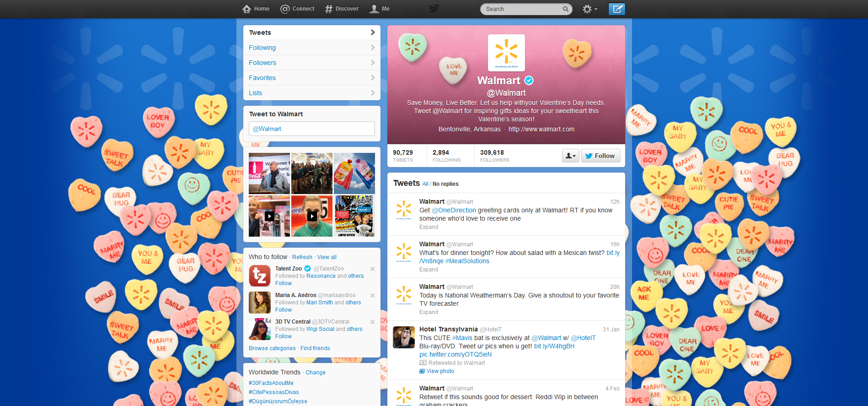868x406 pixels.
Task: Open the compose new tweet button
Action: pyautogui.click(x=616, y=9)
